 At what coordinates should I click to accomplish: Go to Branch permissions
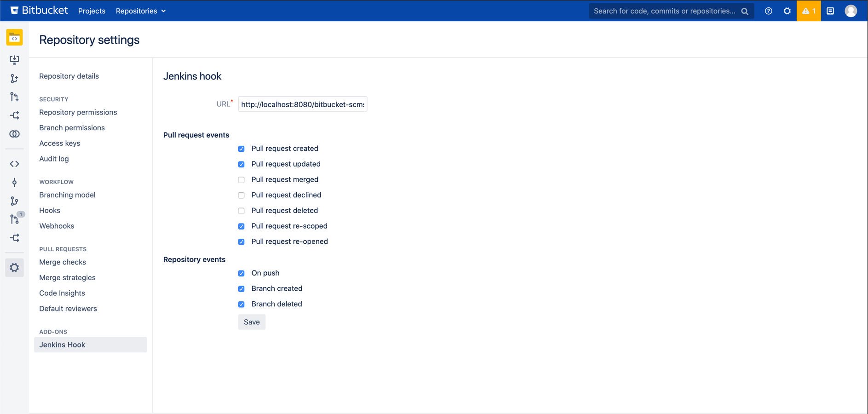point(72,128)
